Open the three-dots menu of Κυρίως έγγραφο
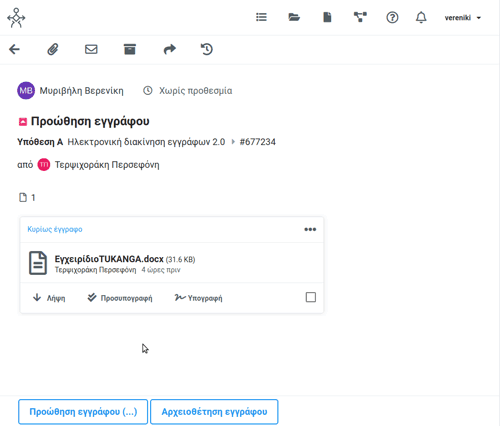 [310, 229]
